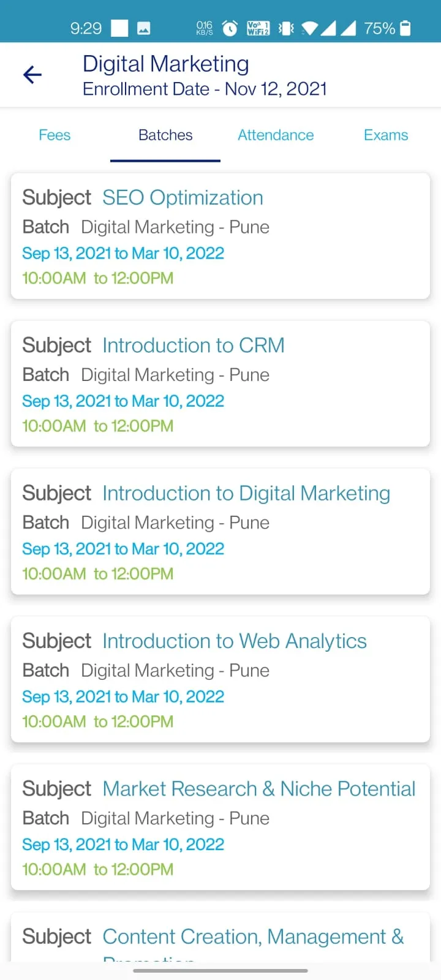The width and height of the screenshot is (441, 980).
Task: Tap the VoWiFi status icon
Action: tap(258, 28)
